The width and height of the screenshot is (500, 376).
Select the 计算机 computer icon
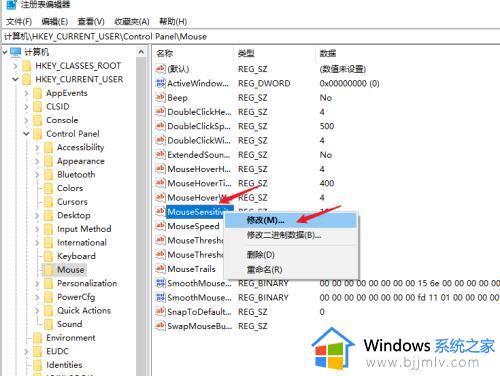coord(16,52)
